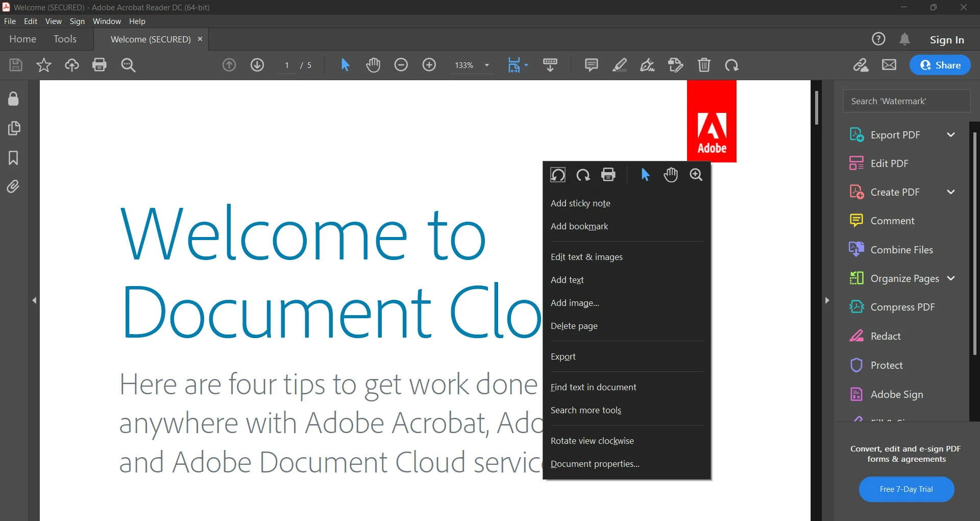This screenshot has height=521, width=980.
Task: Choose Add bookmark from context menu
Action: (x=627, y=226)
